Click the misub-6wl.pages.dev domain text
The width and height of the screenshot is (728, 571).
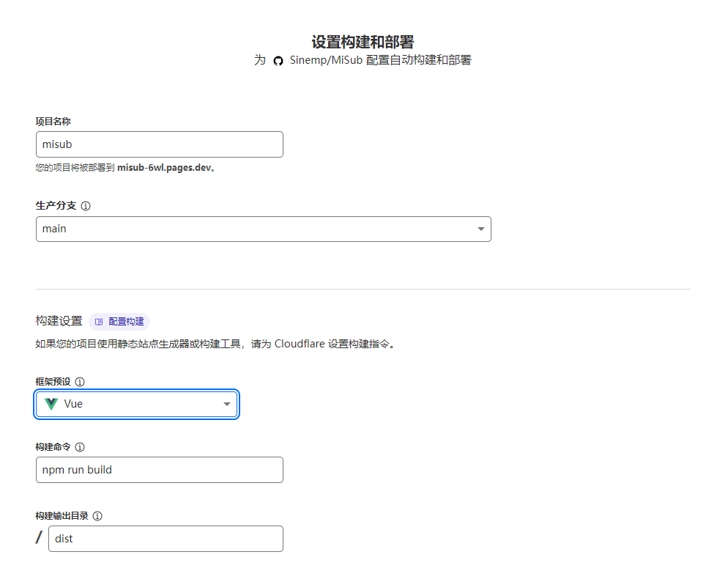click(x=164, y=168)
